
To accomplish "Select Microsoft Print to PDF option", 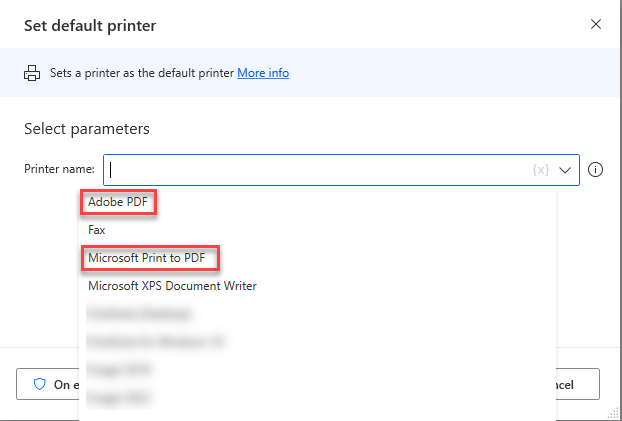I will (x=146, y=258).
